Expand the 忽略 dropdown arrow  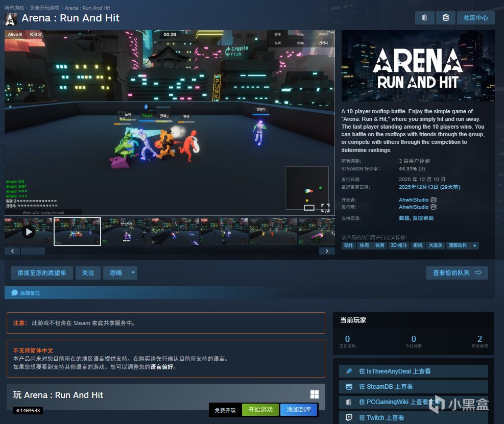[133, 272]
